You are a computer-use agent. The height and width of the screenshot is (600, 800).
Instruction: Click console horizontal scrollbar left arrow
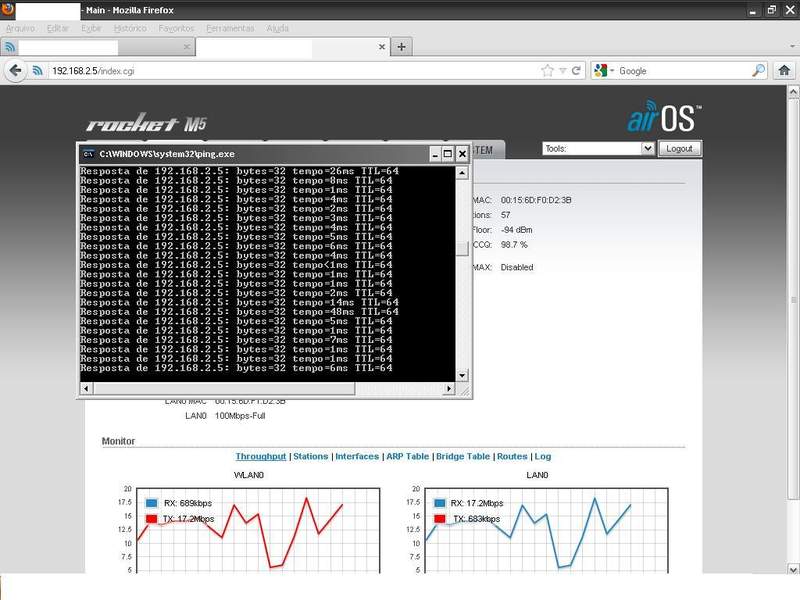pos(86,389)
